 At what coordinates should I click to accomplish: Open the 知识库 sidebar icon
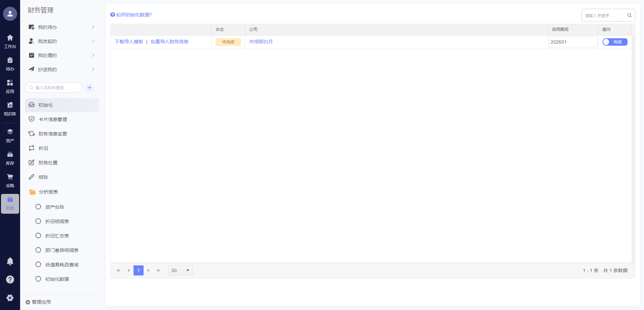click(x=10, y=108)
